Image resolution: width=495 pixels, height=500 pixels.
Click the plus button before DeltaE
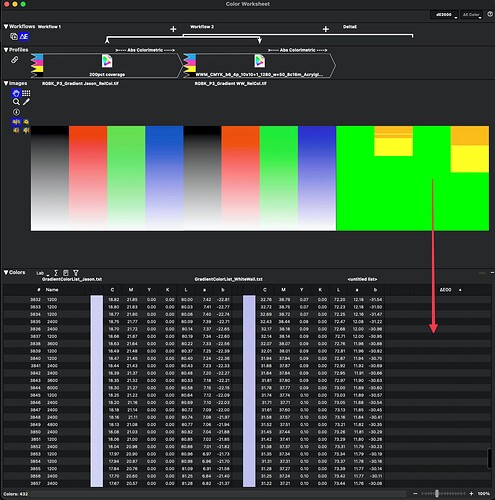pyautogui.click(x=326, y=29)
